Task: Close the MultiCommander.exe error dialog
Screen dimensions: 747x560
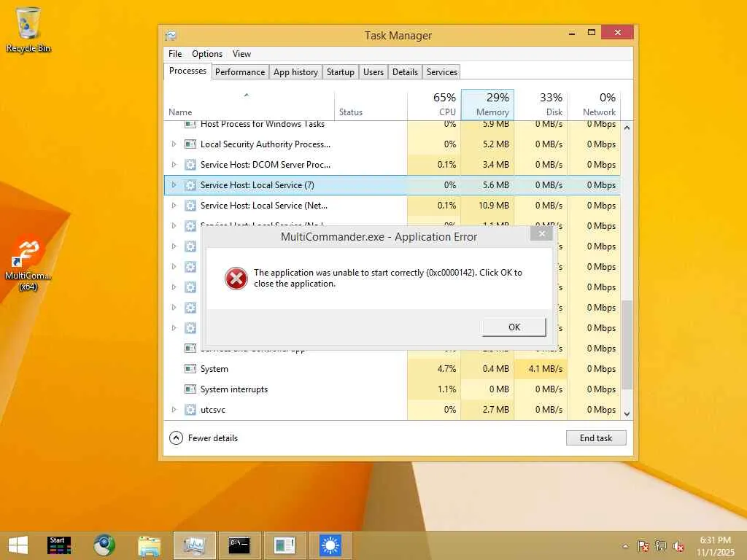Action: [542, 234]
